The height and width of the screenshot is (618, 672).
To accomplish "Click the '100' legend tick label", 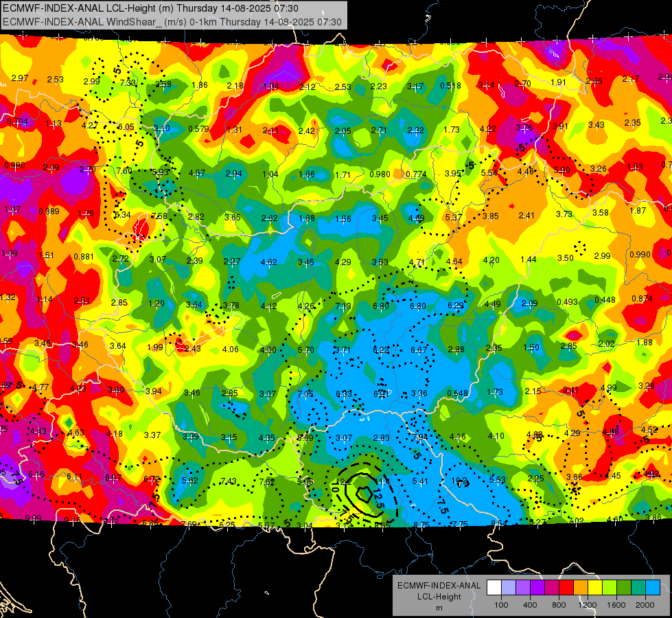I will pos(501,605).
